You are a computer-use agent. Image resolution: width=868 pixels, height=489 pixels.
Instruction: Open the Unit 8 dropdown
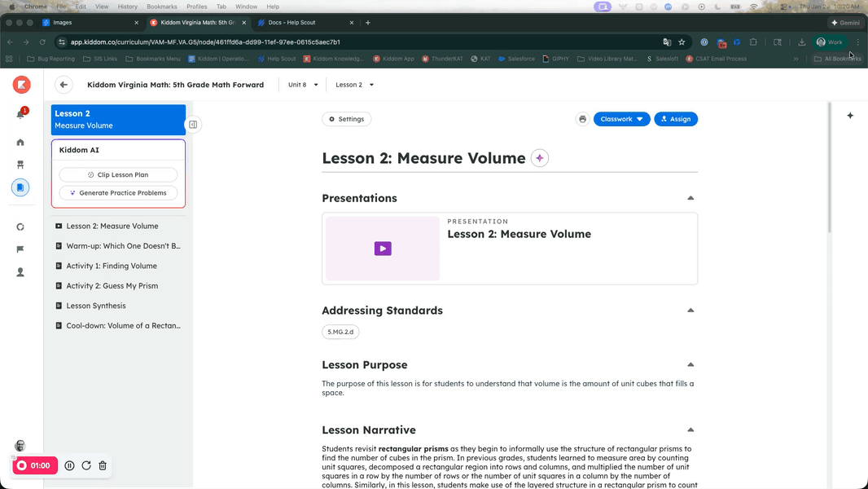coord(303,85)
